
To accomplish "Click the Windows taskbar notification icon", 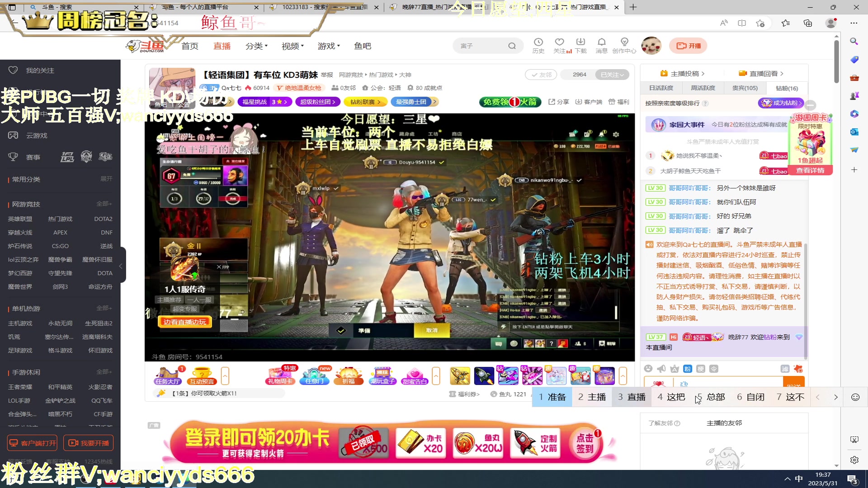I will (x=853, y=479).
